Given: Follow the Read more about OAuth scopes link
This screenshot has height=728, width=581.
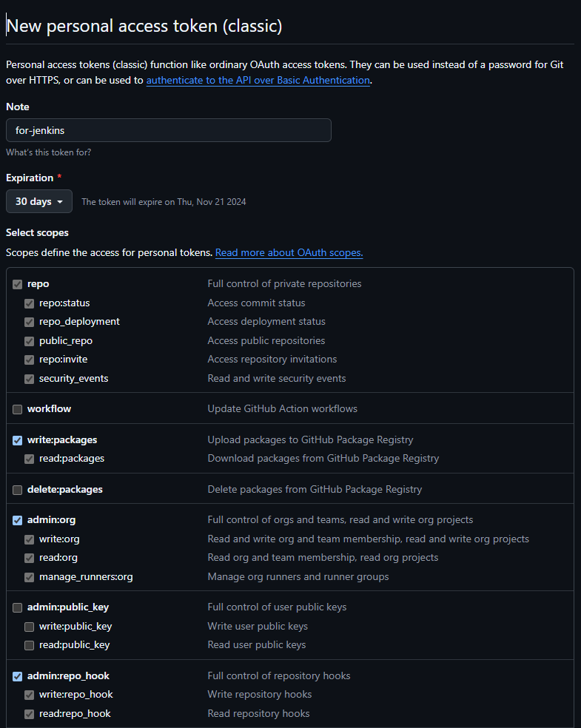Looking at the screenshot, I should pyautogui.click(x=289, y=252).
